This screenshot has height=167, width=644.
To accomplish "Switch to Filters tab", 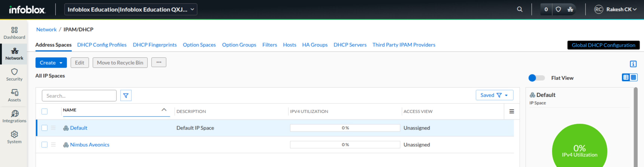I will tap(269, 45).
